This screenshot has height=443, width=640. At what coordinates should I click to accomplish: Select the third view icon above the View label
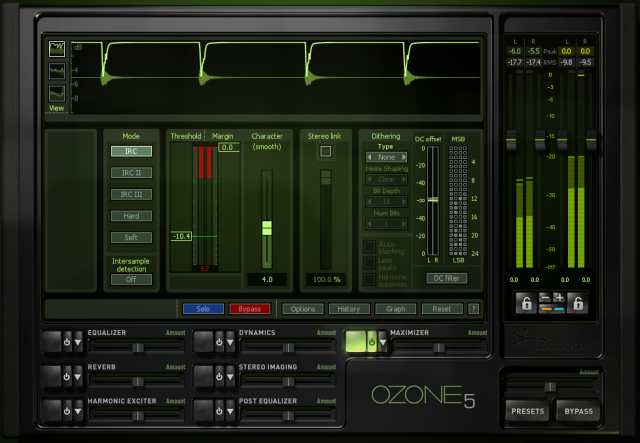[x=57, y=93]
